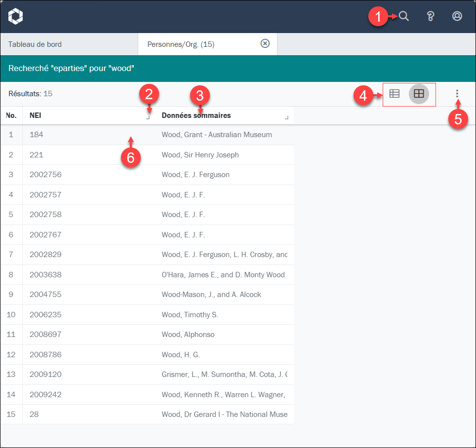
Task: Open the three-dot options menu
Action: click(457, 94)
